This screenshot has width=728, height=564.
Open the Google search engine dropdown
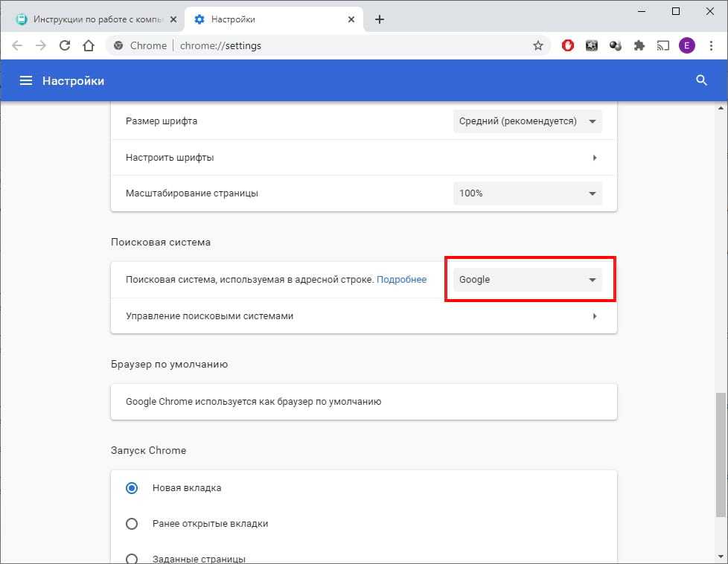528,280
